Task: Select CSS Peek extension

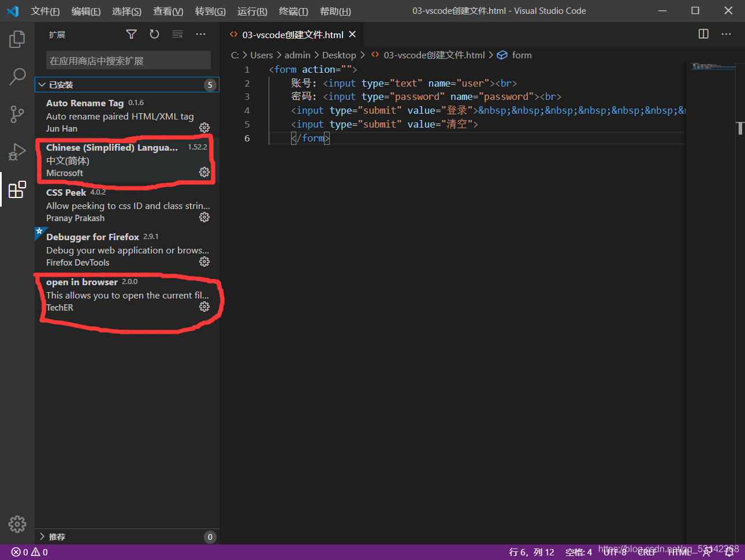Action: (127, 205)
